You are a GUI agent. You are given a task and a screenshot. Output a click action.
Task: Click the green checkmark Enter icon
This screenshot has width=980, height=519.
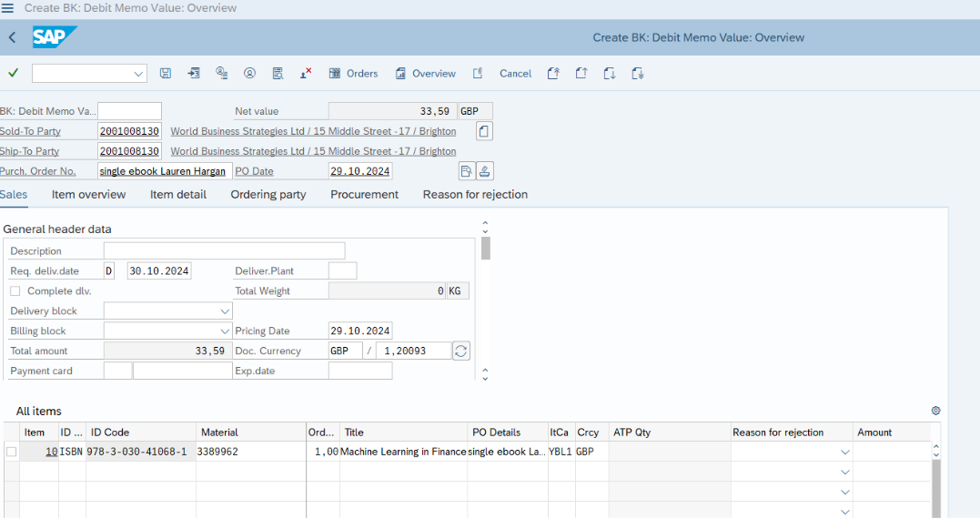point(13,73)
